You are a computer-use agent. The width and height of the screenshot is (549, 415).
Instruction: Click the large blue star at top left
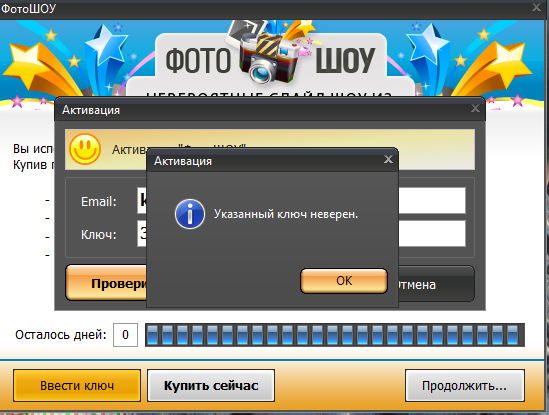(x=106, y=46)
